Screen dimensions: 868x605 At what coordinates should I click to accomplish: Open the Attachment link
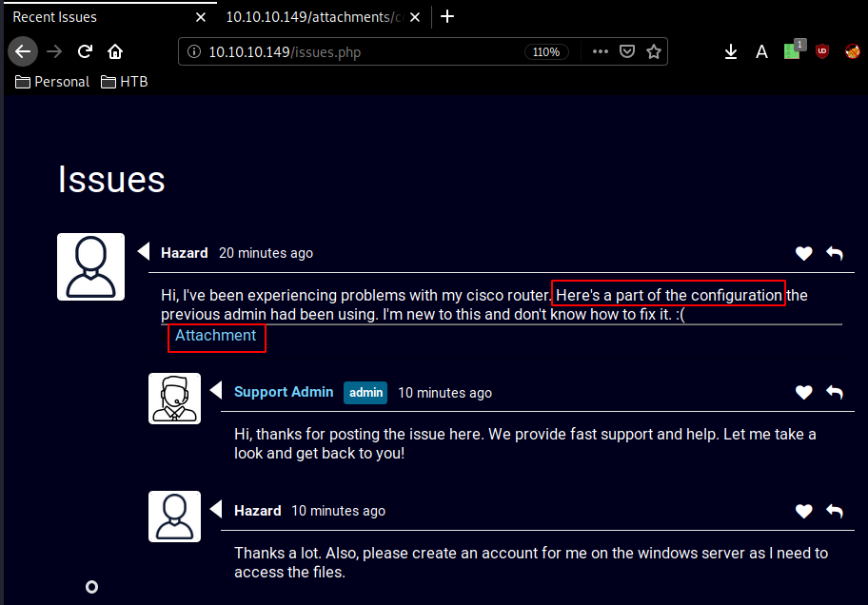click(216, 336)
